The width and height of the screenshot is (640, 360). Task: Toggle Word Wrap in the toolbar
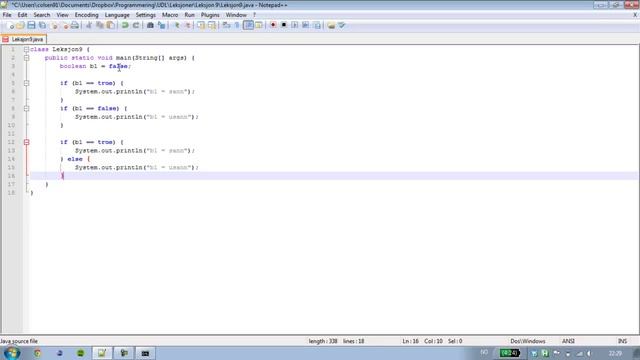pos(226,25)
